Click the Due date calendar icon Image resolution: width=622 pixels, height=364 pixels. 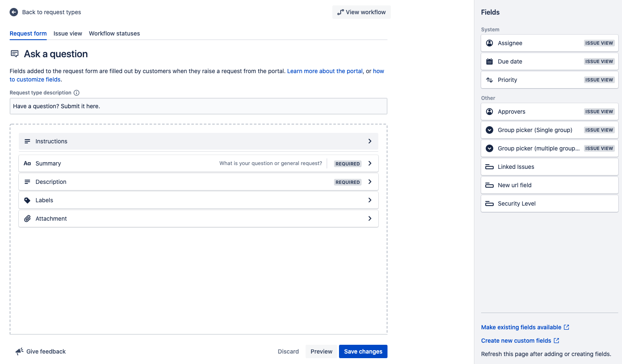489,61
